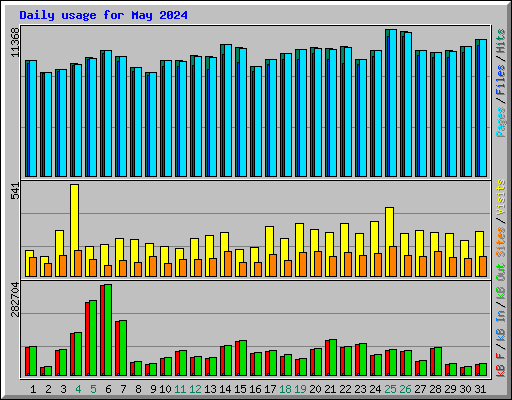The width and height of the screenshot is (512, 400).
Task: Click day label 21 on the x-axis
Action: (x=330, y=389)
